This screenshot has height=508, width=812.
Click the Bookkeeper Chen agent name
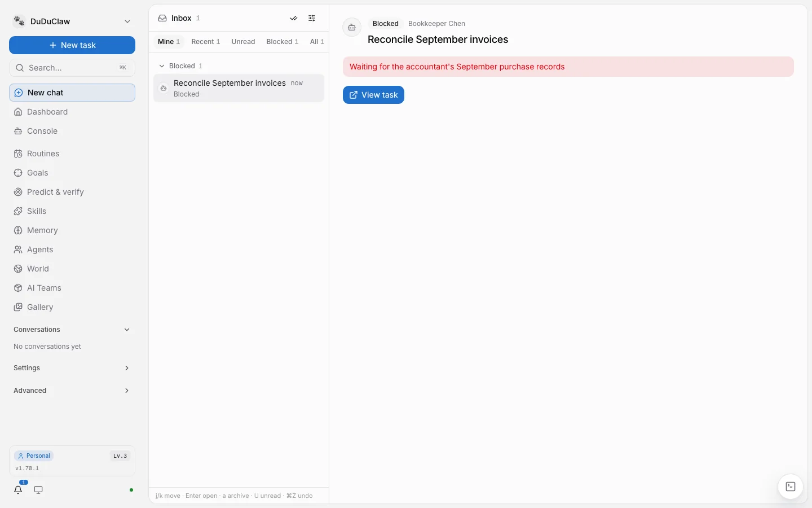[x=436, y=24]
